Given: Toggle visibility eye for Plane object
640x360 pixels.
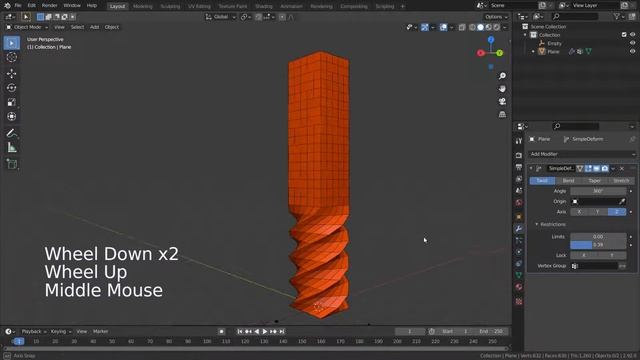Looking at the screenshot, I should (632, 51).
